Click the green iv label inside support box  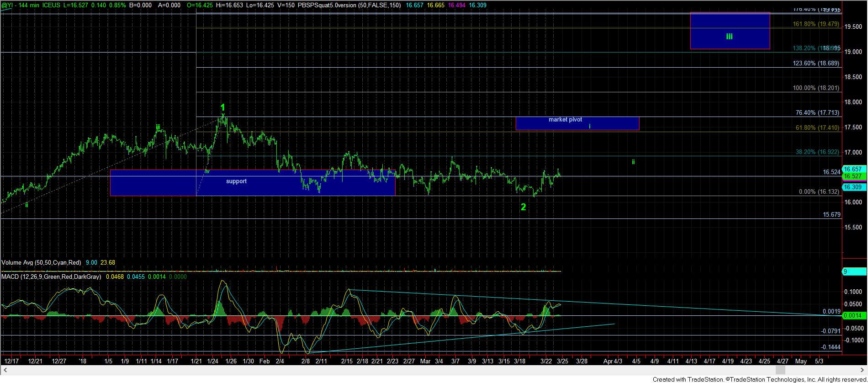coord(207,171)
